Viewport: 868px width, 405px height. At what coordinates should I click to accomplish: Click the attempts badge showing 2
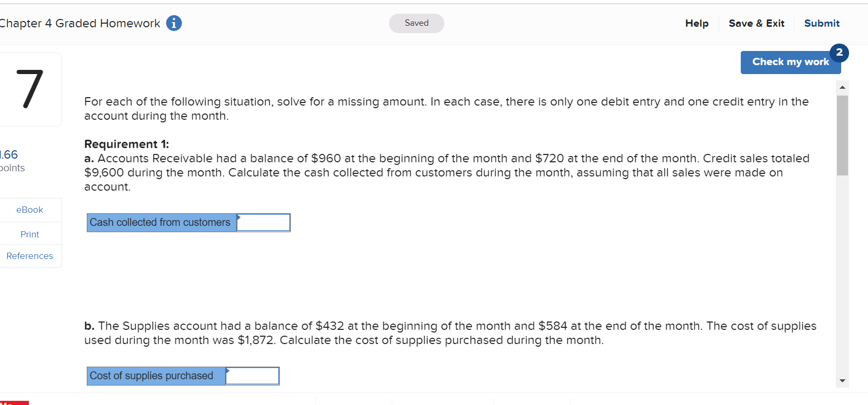(839, 53)
